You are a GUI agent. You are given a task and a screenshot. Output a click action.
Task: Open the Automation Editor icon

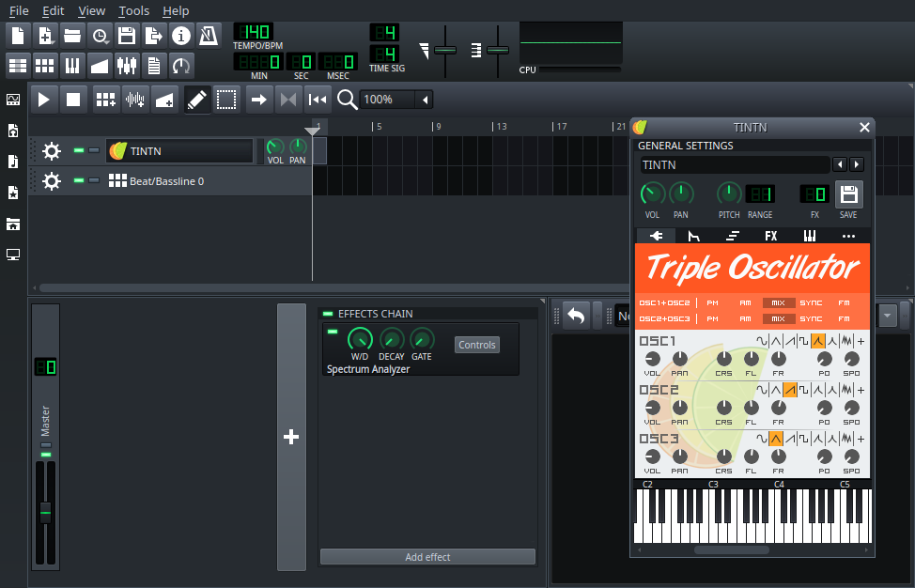100,66
